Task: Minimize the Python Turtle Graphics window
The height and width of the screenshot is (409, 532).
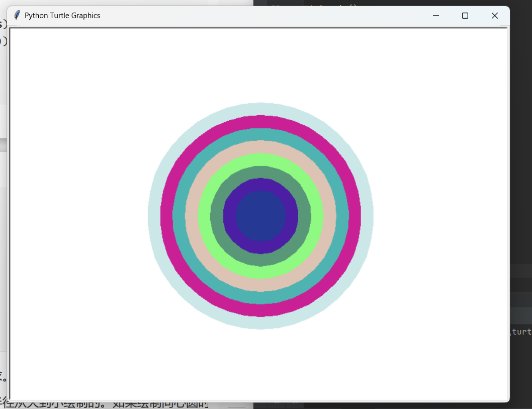Action: pyautogui.click(x=436, y=16)
